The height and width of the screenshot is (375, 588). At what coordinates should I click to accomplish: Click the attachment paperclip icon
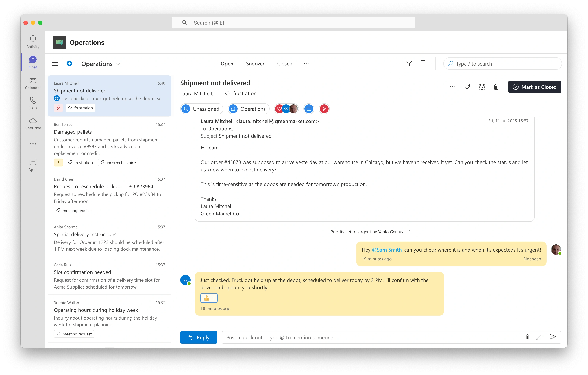(x=527, y=337)
